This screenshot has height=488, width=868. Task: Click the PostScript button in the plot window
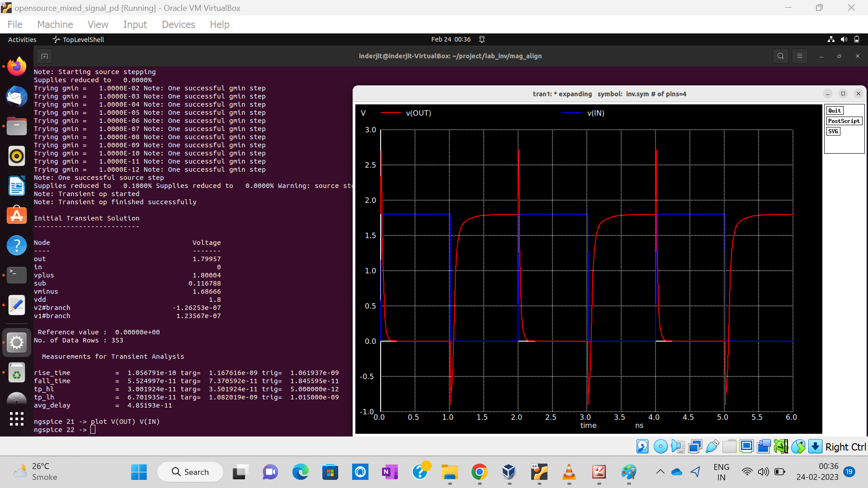[x=844, y=121]
